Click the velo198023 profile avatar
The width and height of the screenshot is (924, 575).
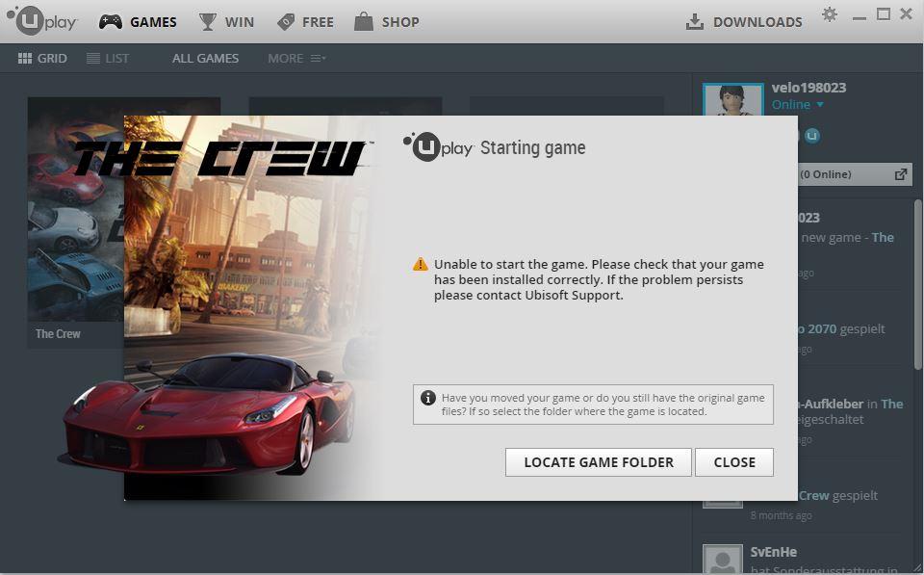pyautogui.click(x=733, y=99)
